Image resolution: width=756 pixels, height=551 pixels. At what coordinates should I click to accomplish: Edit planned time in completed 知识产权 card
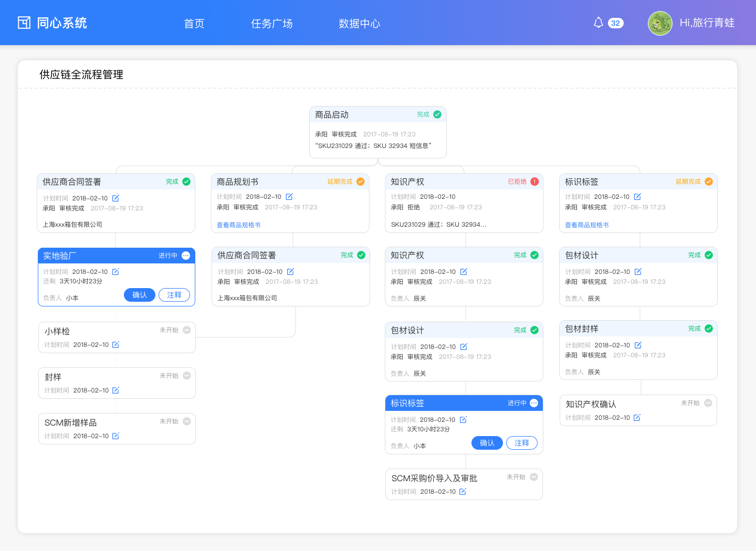(464, 272)
